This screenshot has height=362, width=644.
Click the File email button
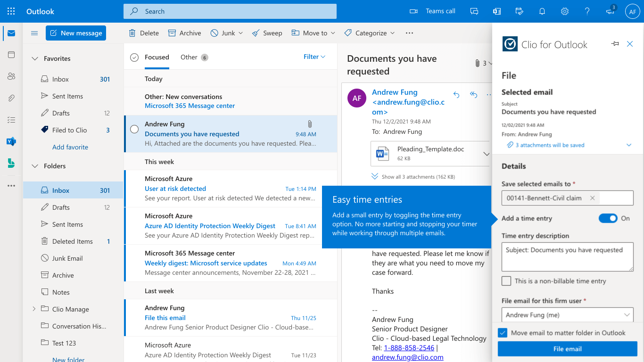point(567,349)
